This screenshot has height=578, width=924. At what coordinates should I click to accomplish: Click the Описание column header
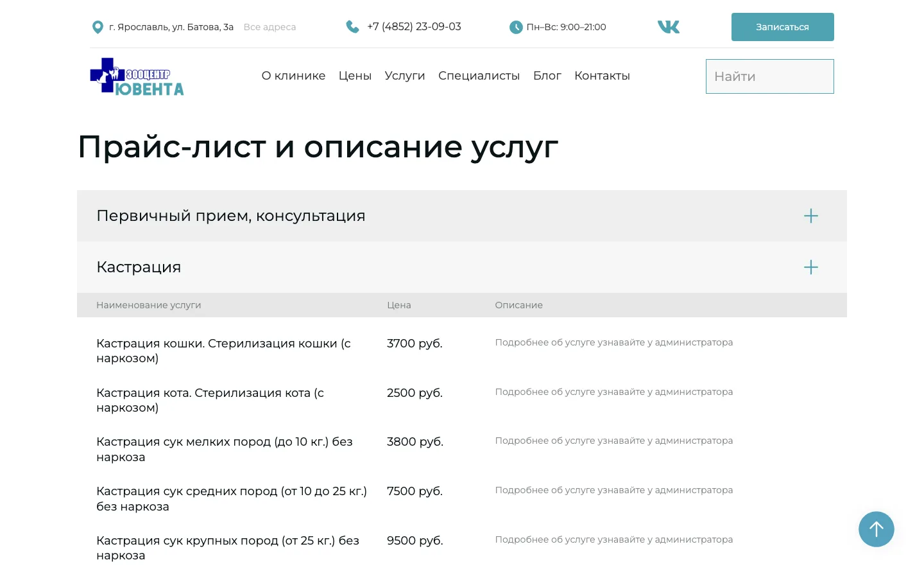coord(518,305)
